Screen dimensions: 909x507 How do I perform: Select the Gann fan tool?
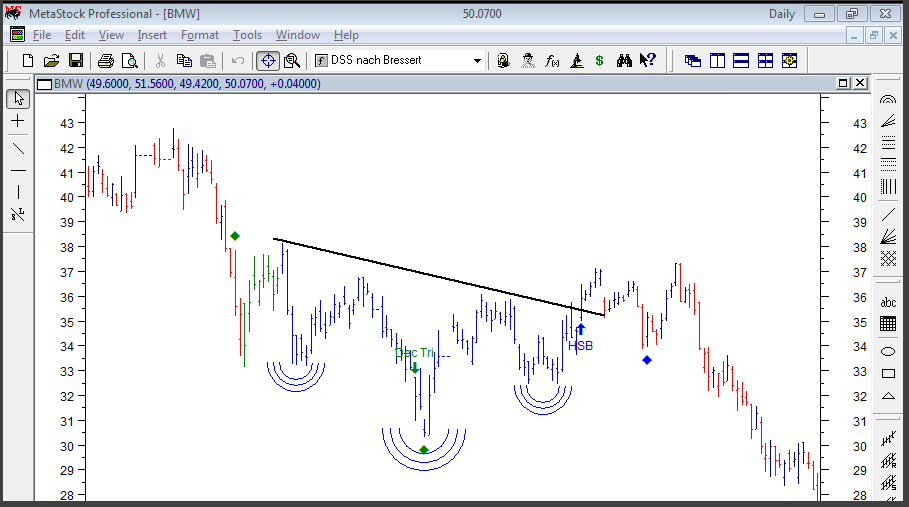click(x=888, y=236)
